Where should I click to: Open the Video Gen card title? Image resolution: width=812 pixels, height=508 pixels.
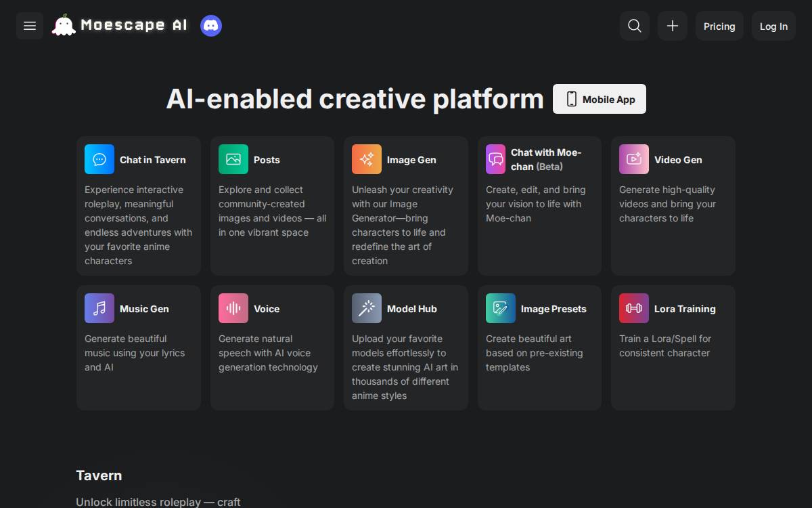(x=678, y=160)
